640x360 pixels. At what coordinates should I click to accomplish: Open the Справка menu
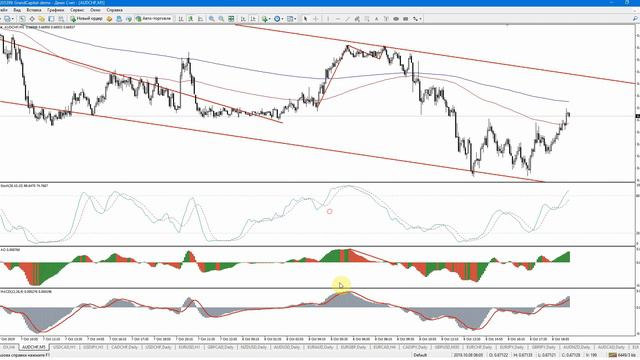point(114,10)
